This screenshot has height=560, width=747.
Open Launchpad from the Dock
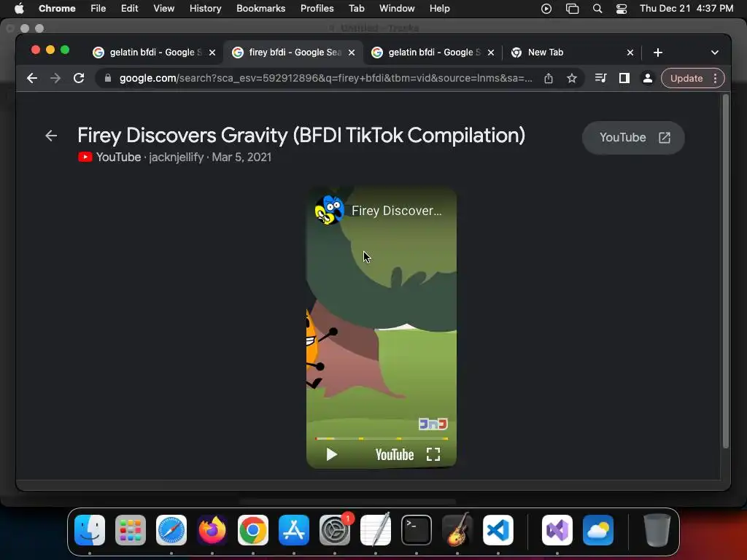pyautogui.click(x=131, y=530)
